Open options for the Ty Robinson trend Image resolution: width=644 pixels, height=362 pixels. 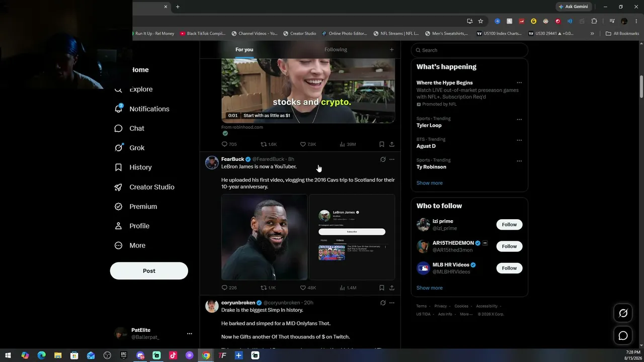519,161
